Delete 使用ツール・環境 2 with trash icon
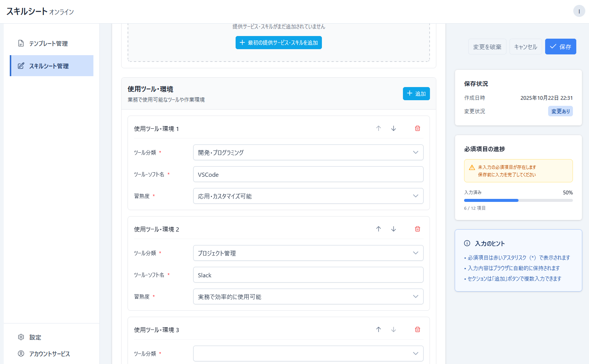The image size is (589, 364). (418, 229)
